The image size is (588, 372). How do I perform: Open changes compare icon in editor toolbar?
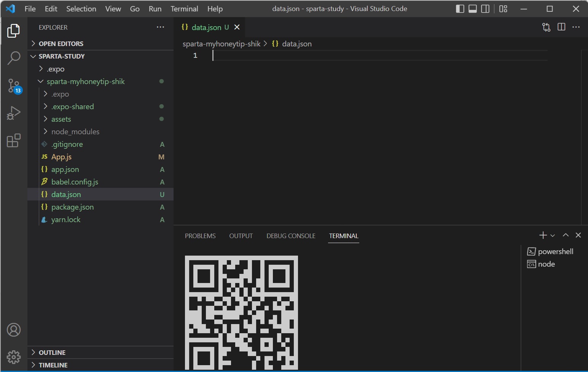[546, 27]
